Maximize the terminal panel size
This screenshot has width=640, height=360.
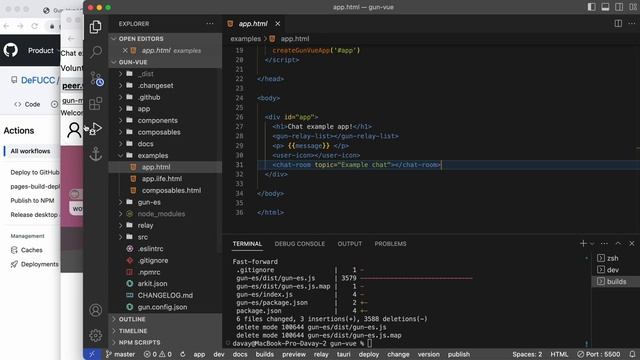pyautogui.click(x=618, y=244)
